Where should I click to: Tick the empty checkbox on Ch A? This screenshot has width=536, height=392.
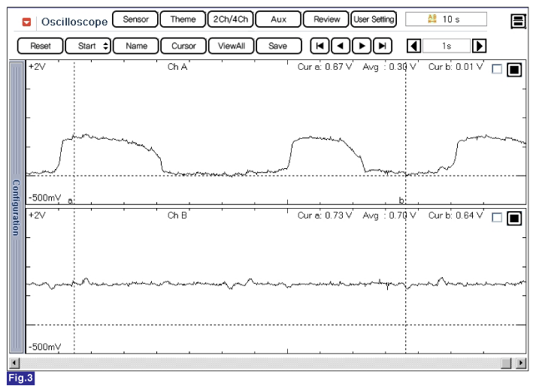(496, 69)
